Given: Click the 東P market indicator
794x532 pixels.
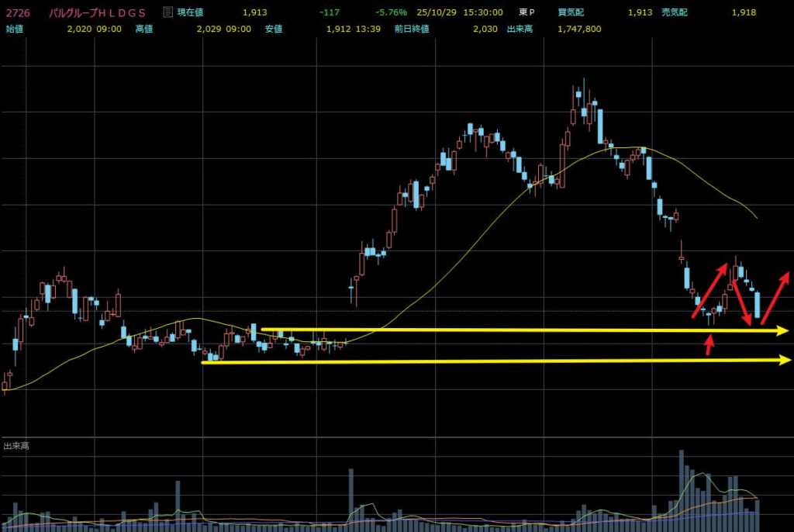Looking at the screenshot, I should pos(527,12).
